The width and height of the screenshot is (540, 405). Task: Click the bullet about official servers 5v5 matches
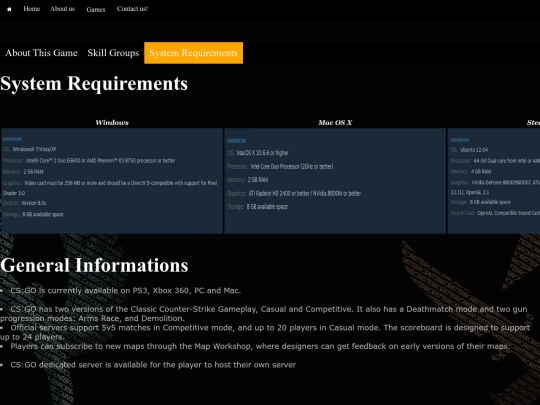[x=265, y=332]
